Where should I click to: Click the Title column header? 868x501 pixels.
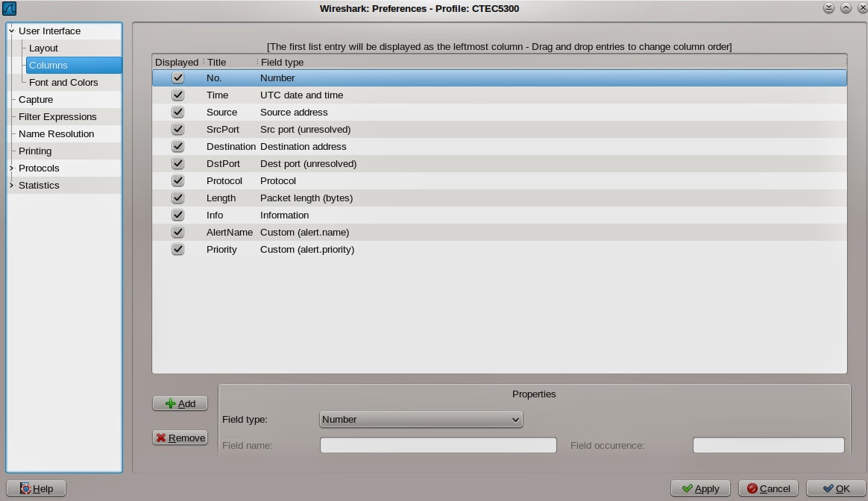point(216,62)
